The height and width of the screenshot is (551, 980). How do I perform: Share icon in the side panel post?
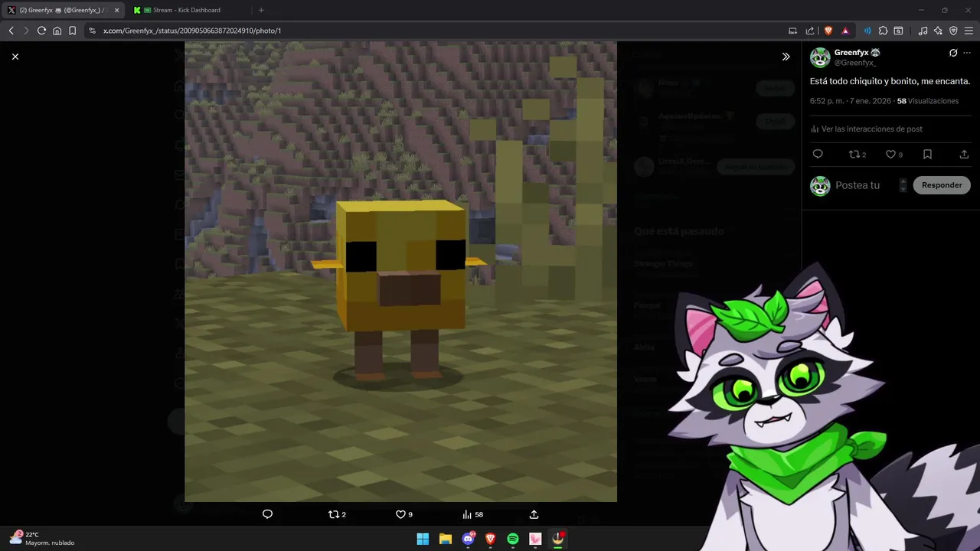click(964, 154)
